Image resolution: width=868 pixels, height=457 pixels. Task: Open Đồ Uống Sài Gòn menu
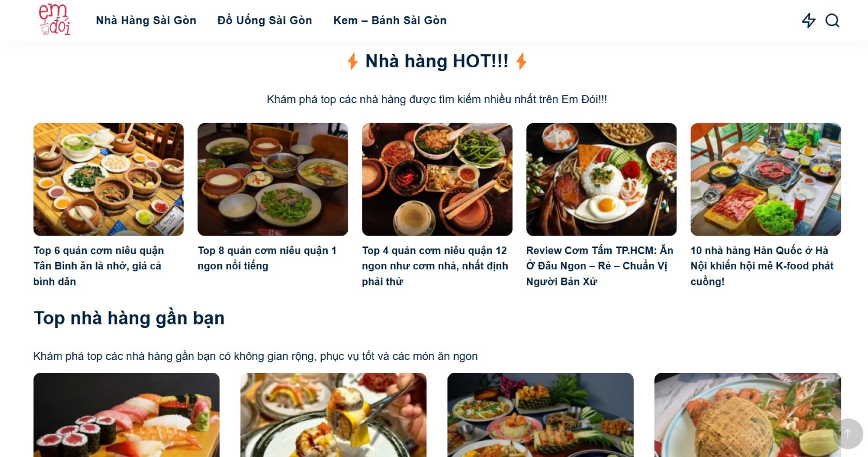coord(265,21)
